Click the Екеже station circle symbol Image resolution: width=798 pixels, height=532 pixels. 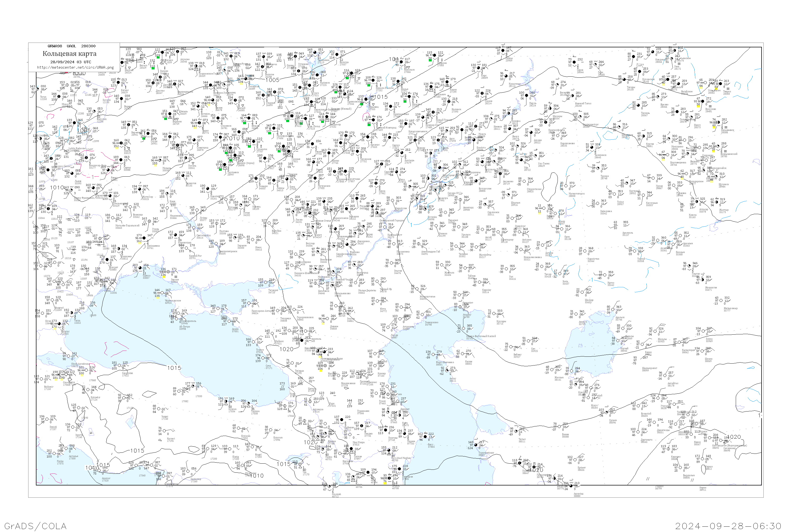pos(560,426)
